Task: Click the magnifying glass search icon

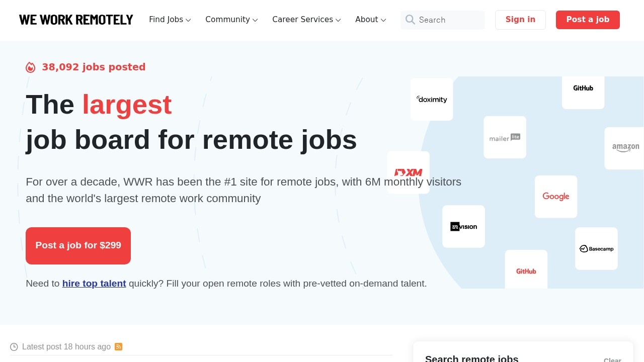Action: [410, 20]
